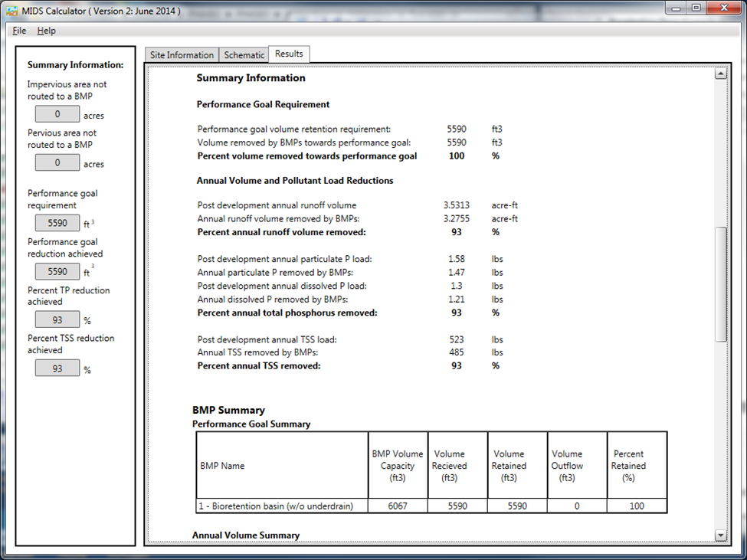
Task: Click the impervious area not routed field
Action: click(x=57, y=115)
